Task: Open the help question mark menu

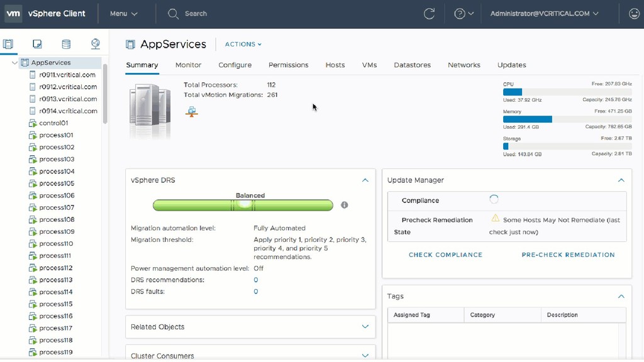Action: tap(464, 14)
